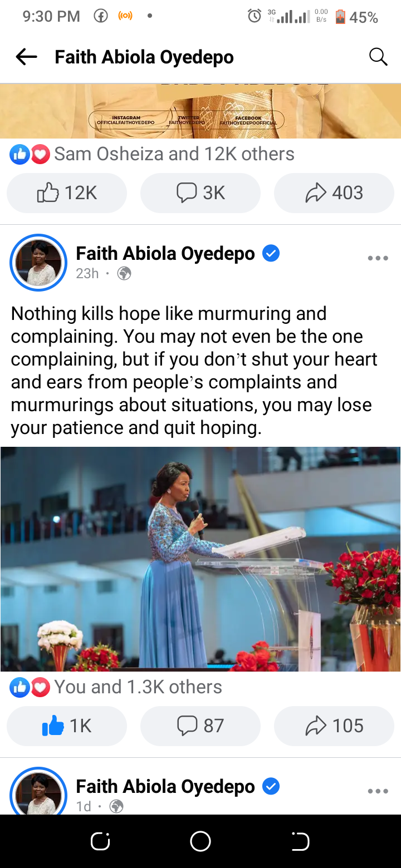
Task: Share the post with 105 shares
Action: coord(334,726)
